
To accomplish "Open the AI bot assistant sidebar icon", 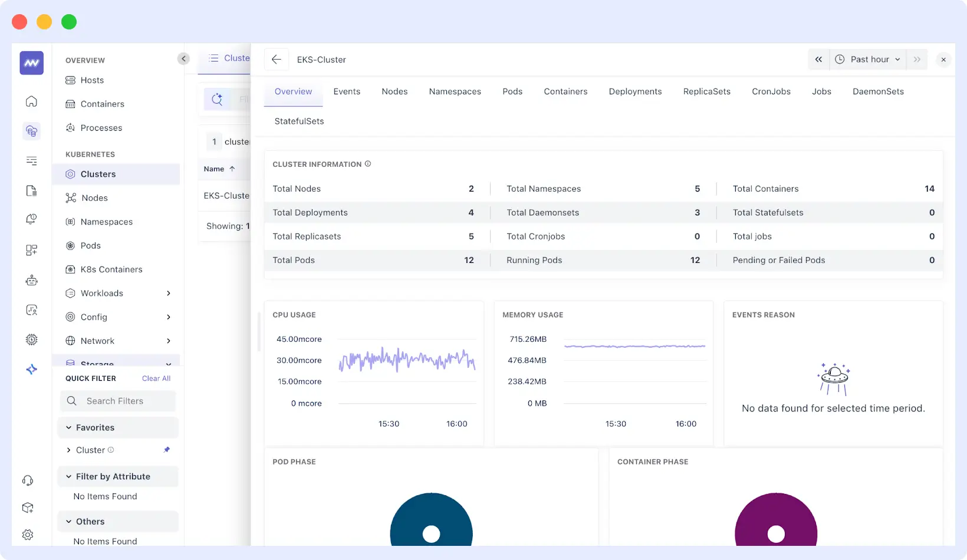I will point(31,280).
